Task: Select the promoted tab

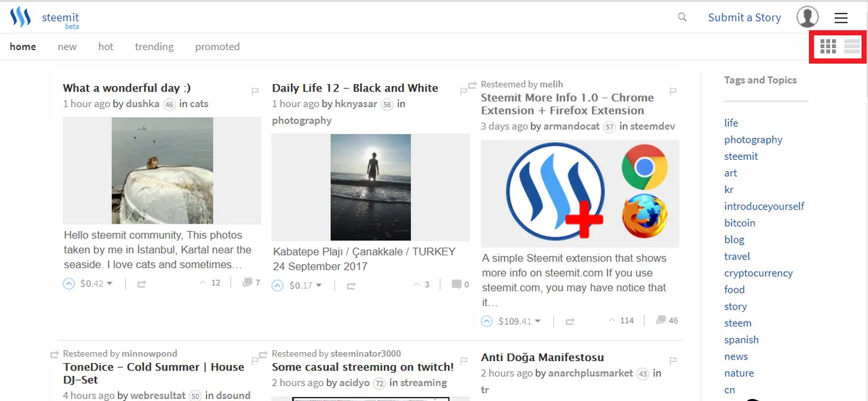Action: point(218,47)
